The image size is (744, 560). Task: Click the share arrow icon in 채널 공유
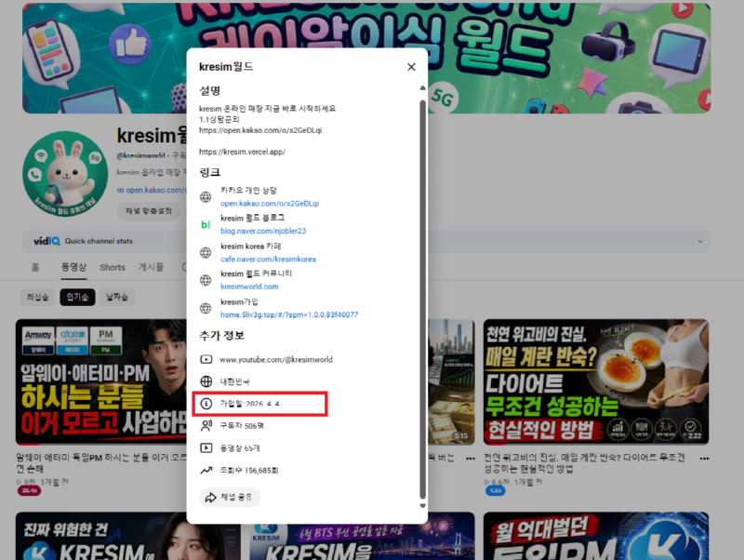[x=210, y=498]
